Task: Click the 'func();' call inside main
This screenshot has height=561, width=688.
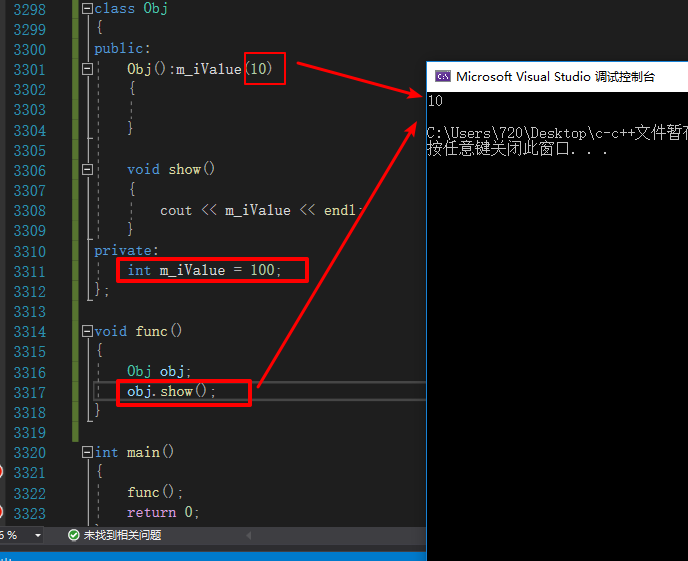Action: tap(155, 492)
